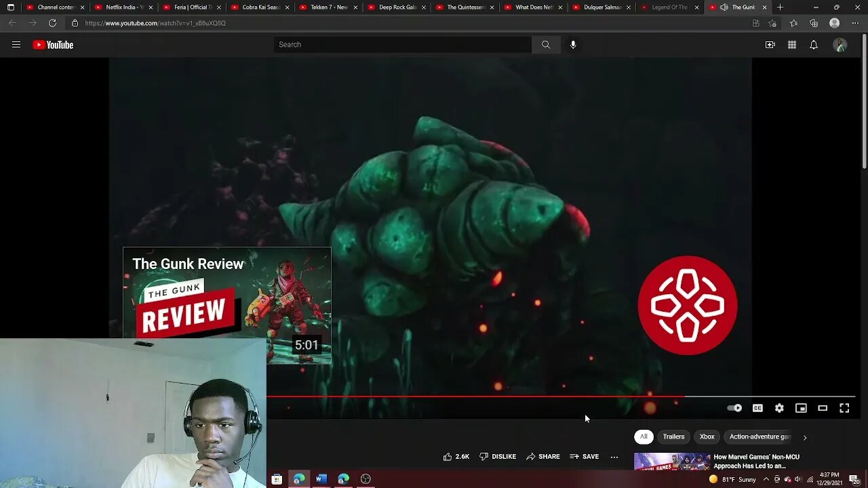This screenshot has width=868, height=488.
Task: Open the 'How Marvel Games' Non-MCU' title link
Action: [756, 462]
